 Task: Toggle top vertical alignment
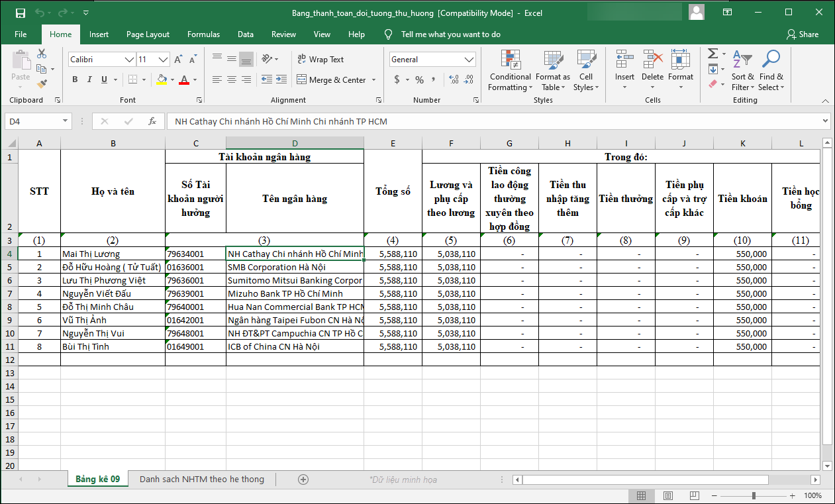click(217, 59)
